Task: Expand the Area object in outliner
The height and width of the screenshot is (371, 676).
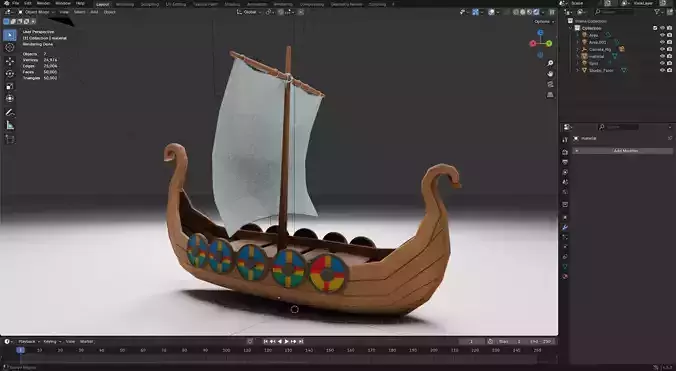Action: pyautogui.click(x=578, y=35)
